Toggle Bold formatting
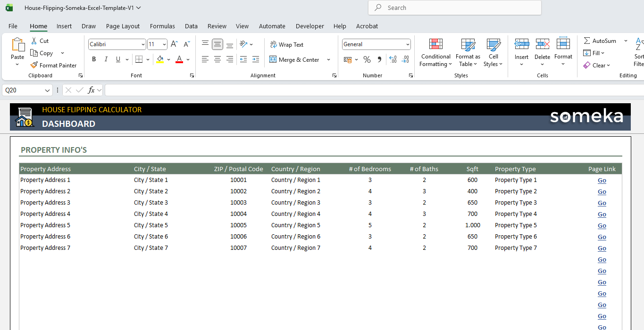The height and width of the screenshot is (330, 644). (x=94, y=59)
